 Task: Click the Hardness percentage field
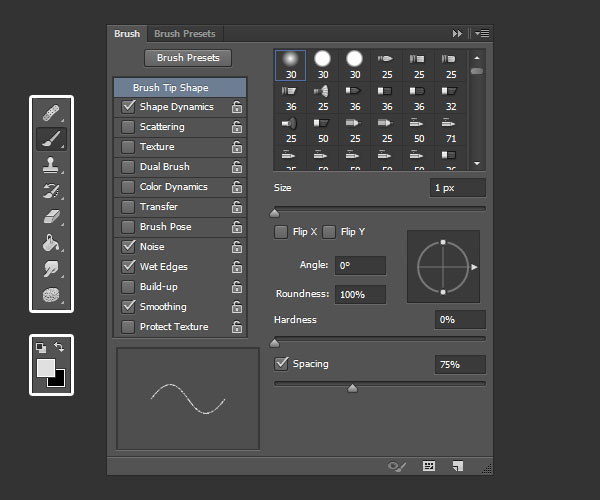point(459,320)
